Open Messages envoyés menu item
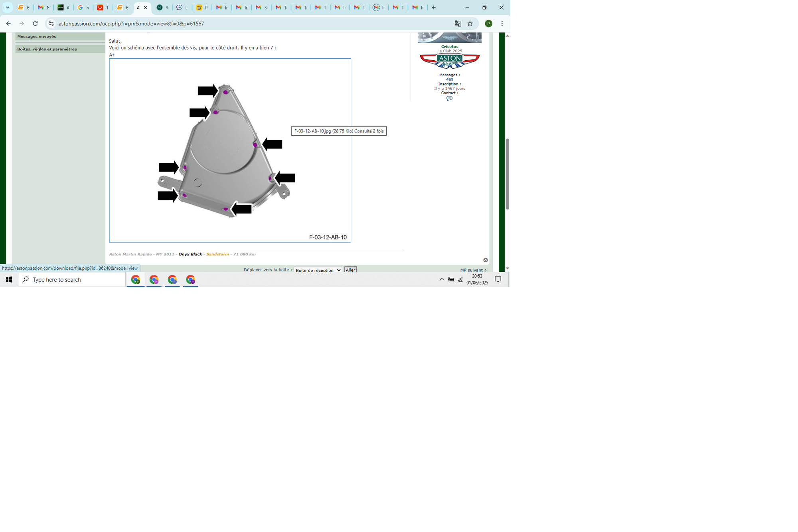Screen dimensions: 798x532 pyautogui.click(x=37, y=36)
